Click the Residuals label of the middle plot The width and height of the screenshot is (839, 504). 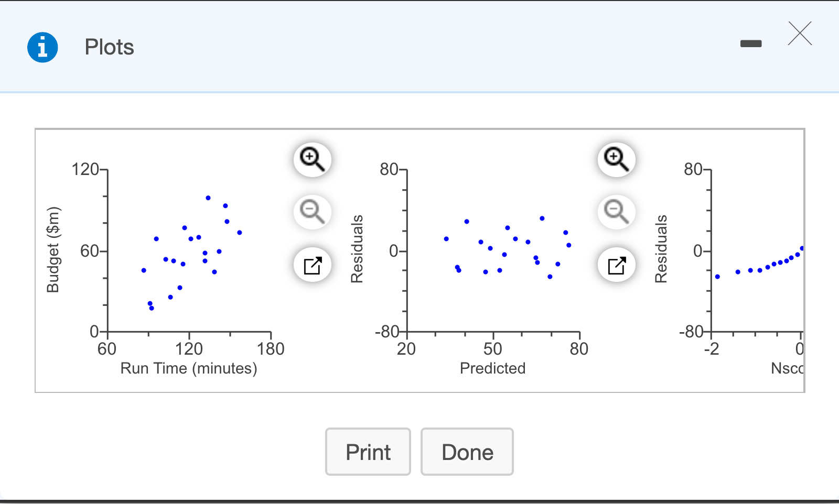coord(357,249)
